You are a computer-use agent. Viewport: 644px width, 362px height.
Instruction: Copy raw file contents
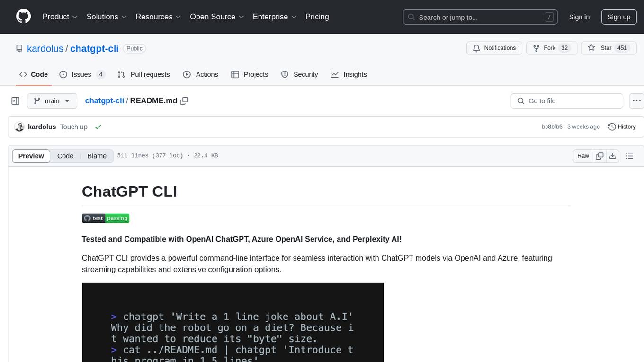[599, 156]
